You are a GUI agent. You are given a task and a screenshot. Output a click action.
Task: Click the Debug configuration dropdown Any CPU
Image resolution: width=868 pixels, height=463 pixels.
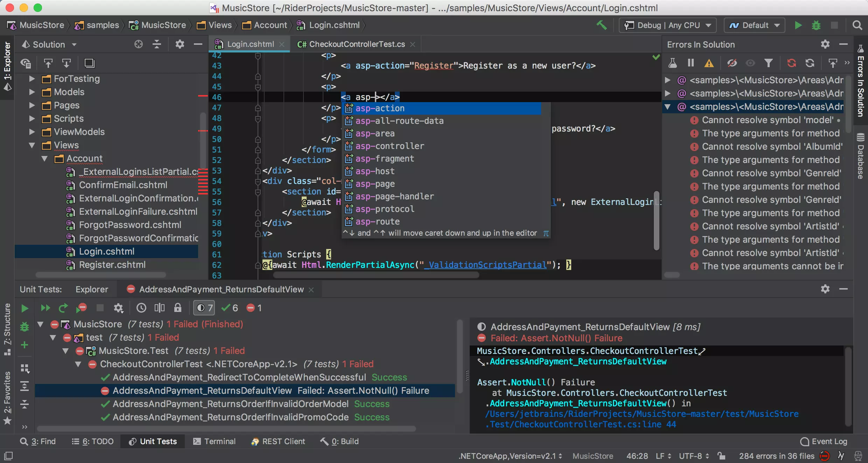pyautogui.click(x=668, y=25)
